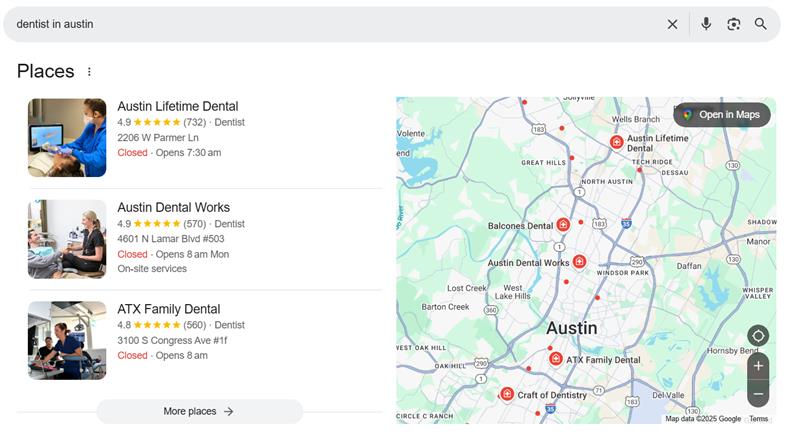The width and height of the screenshot is (800, 442).
Task: Click the 'Opens 8 am Mon' hours text
Action: click(x=192, y=254)
